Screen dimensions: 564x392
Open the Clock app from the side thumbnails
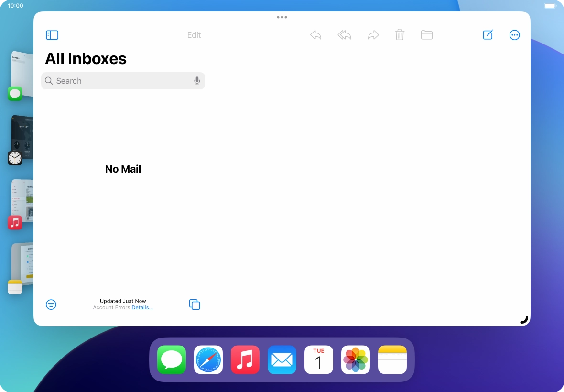[x=15, y=158]
